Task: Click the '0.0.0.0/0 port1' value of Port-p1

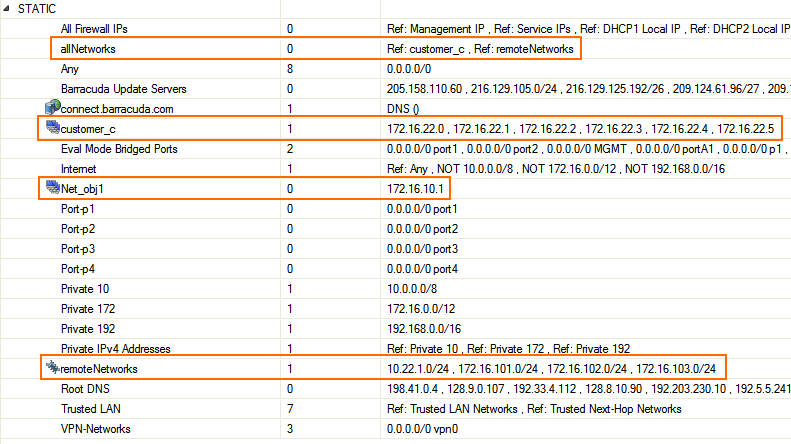Action: [422, 209]
